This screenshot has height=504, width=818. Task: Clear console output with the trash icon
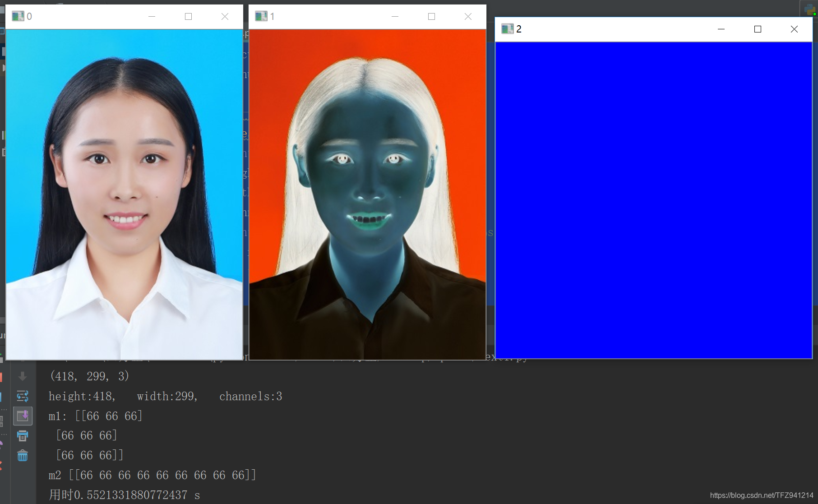pos(23,456)
